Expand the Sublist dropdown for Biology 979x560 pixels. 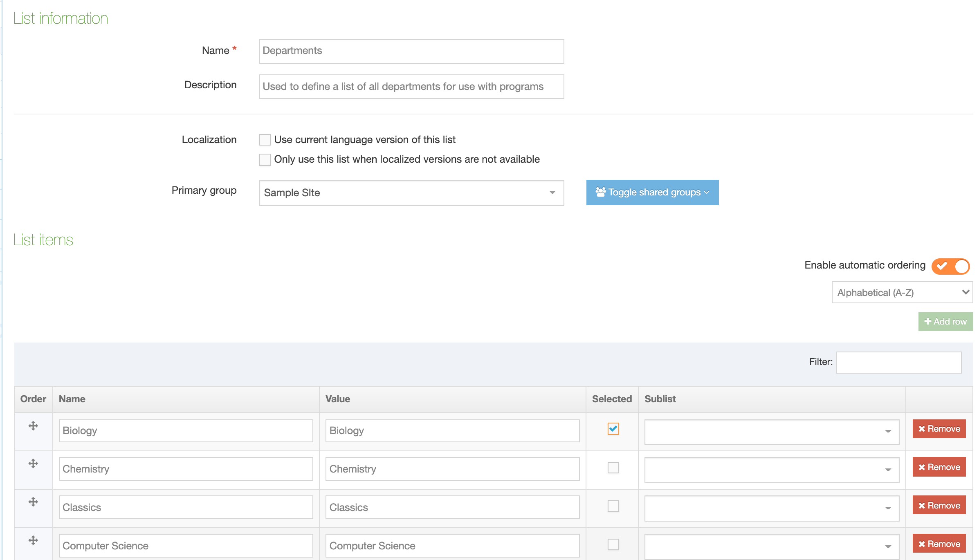(771, 432)
